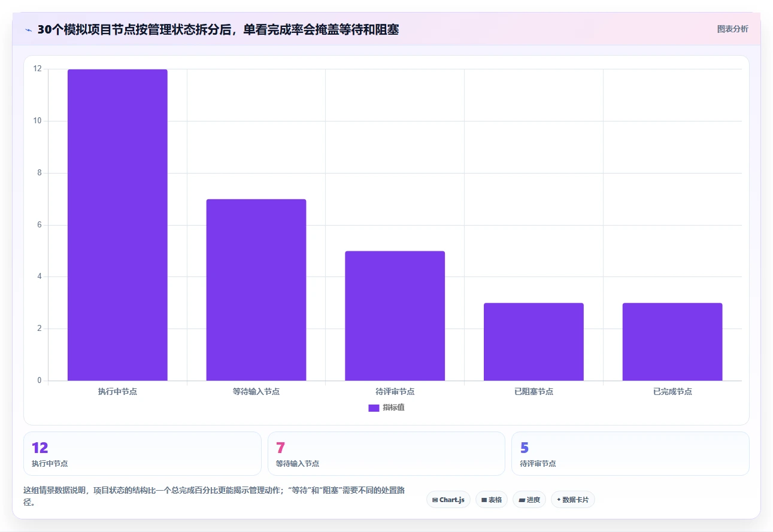The height and width of the screenshot is (532, 773).
Task: Click the 待评审节点 caption in the third card
Action: pos(538,464)
